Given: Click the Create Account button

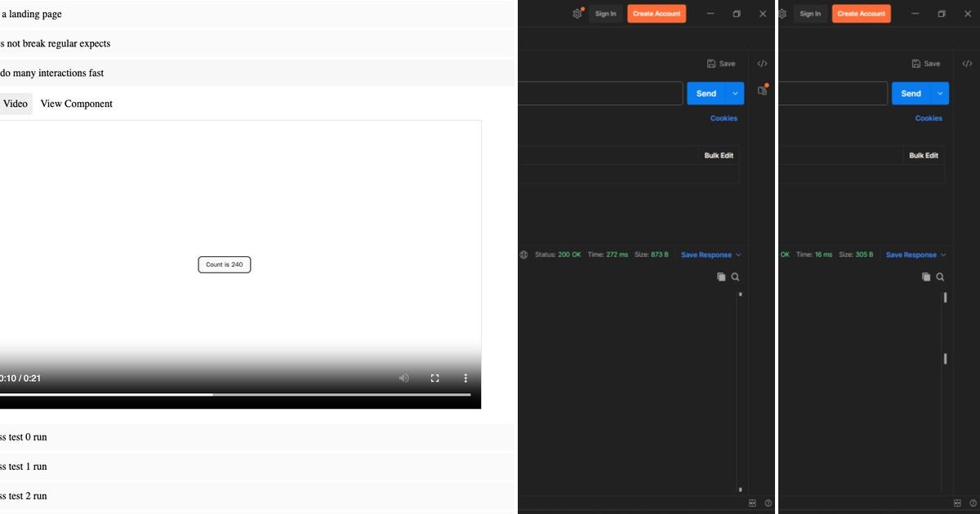Looking at the screenshot, I should pyautogui.click(x=656, y=13).
